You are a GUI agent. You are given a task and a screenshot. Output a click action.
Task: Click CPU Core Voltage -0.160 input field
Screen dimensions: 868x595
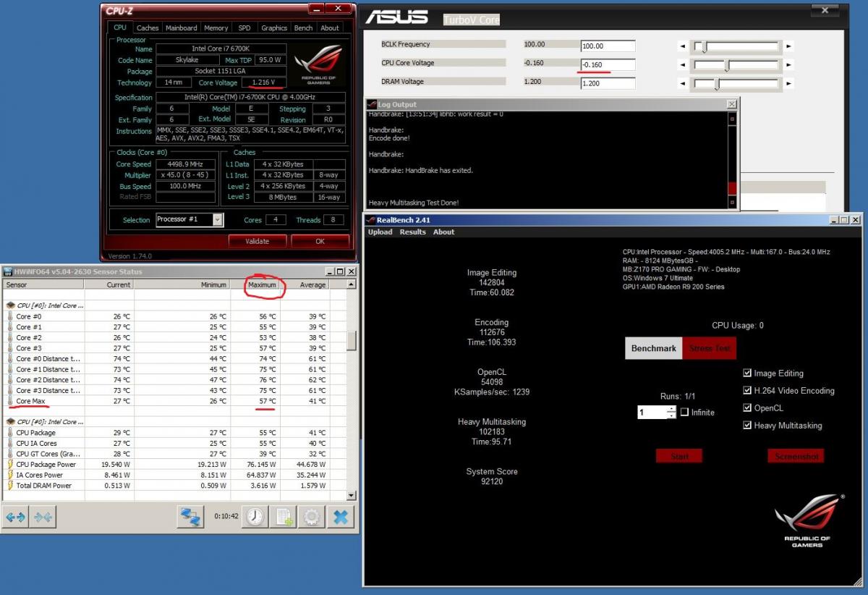[x=608, y=65]
